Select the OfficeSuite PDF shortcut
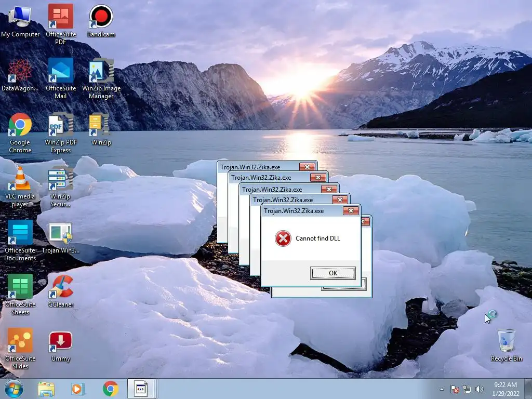 coord(61,24)
